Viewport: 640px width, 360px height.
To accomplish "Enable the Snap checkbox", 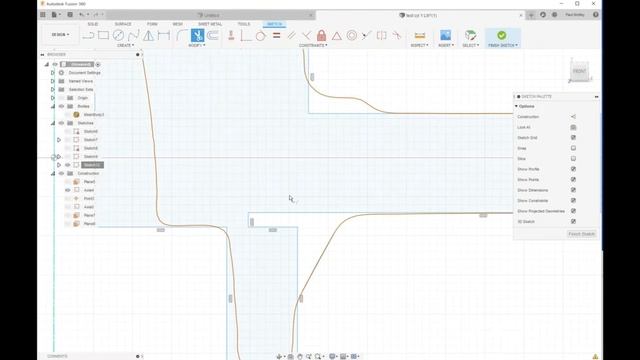I will 573,148.
